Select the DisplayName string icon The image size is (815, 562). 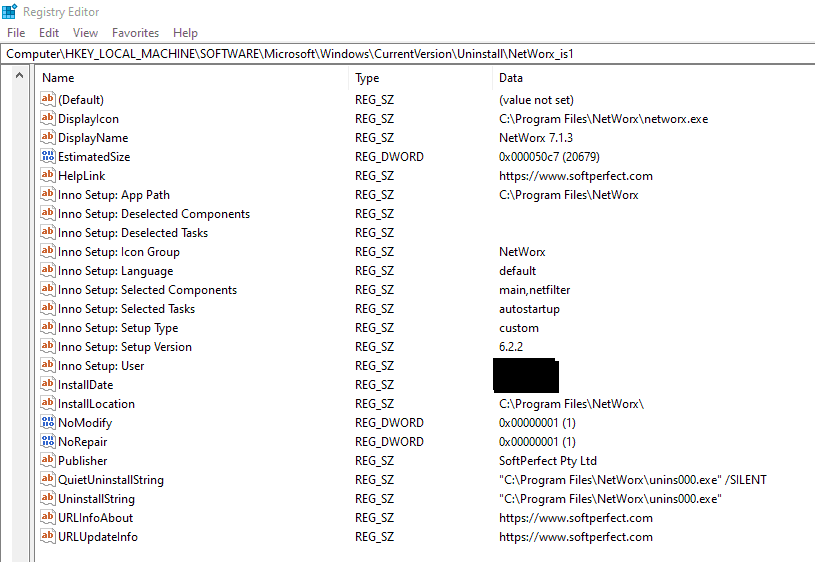coord(47,137)
